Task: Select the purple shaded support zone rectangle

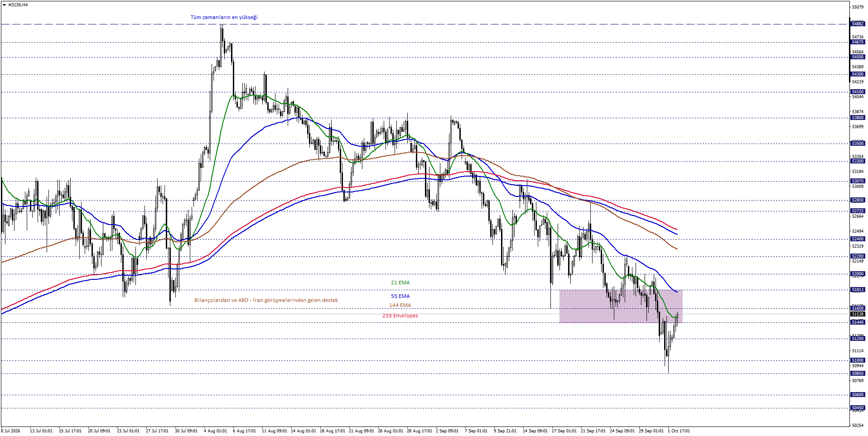Action: point(621,306)
